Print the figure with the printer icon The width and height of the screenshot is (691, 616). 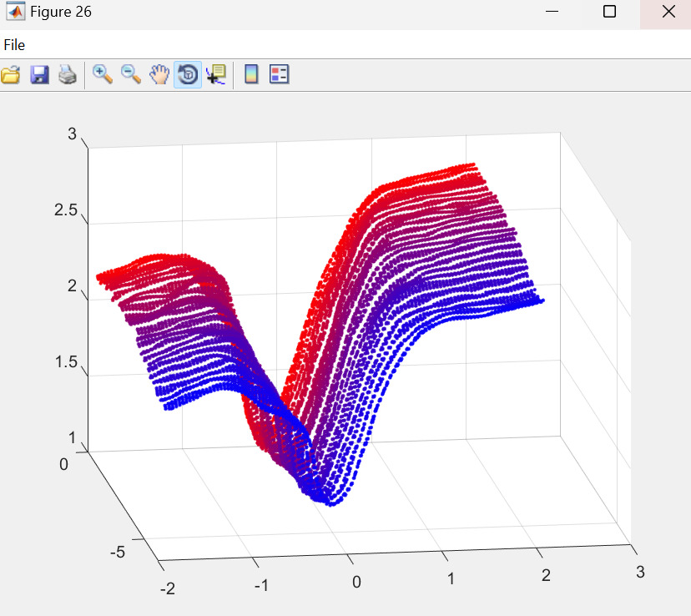coord(68,75)
